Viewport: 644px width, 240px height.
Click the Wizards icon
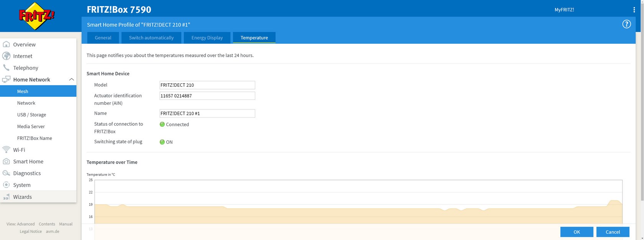pos(6,197)
